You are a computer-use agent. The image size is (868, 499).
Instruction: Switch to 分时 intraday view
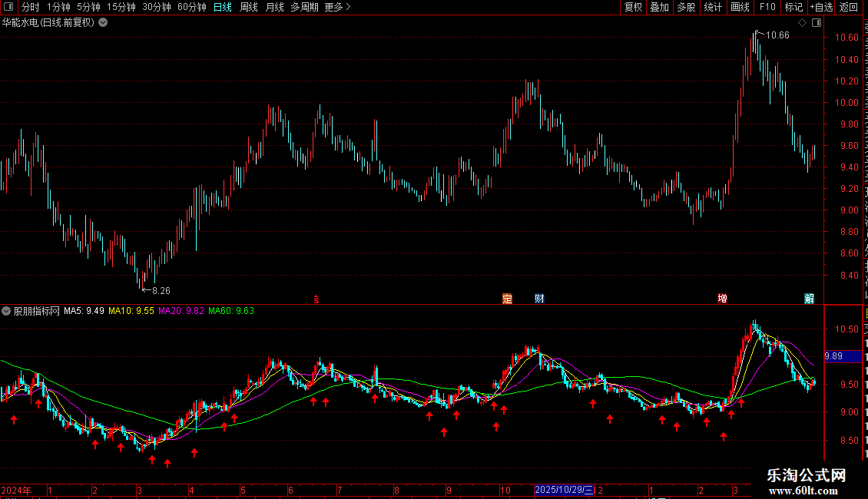coord(31,7)
